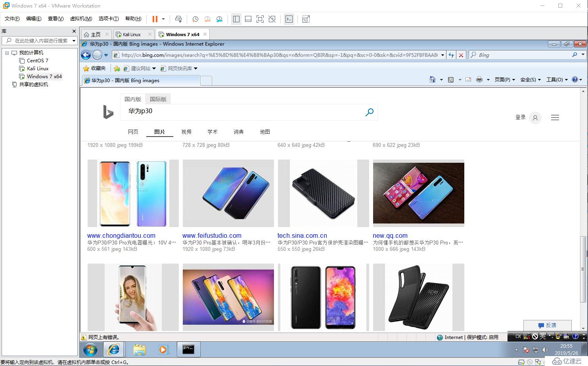Click the IE forward arrow button
This screenshot has width=588, height=366.
tap(97, 55)
